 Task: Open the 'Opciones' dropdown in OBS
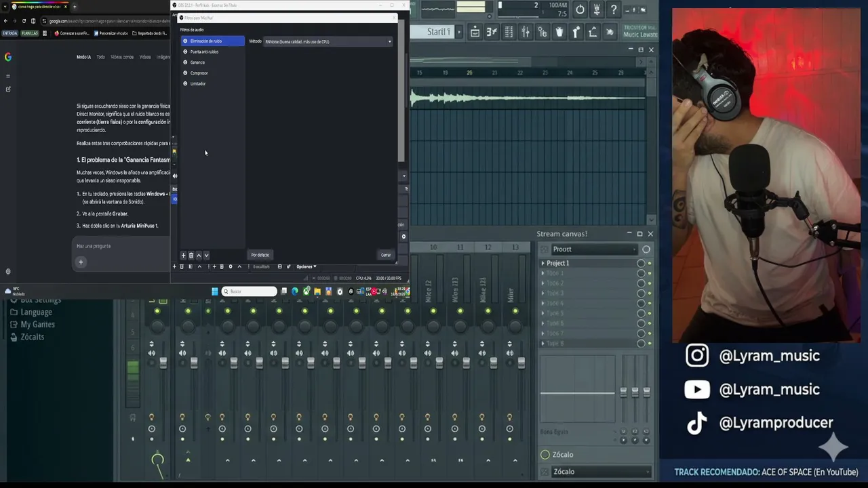pyautogui.click(x=307, y=266)
